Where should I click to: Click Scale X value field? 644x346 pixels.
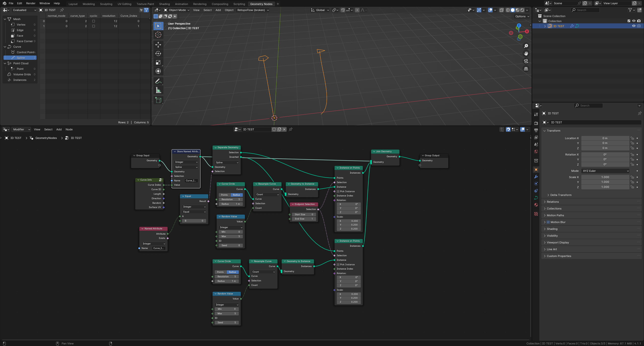[605, 177]
